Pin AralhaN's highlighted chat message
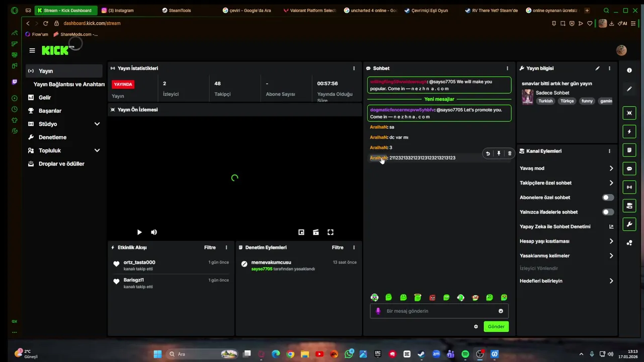644x362 pixels. pos(499,153)
